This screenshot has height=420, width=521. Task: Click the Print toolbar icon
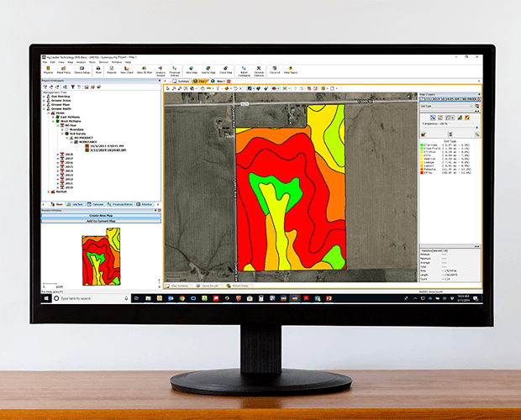(98, 70)
